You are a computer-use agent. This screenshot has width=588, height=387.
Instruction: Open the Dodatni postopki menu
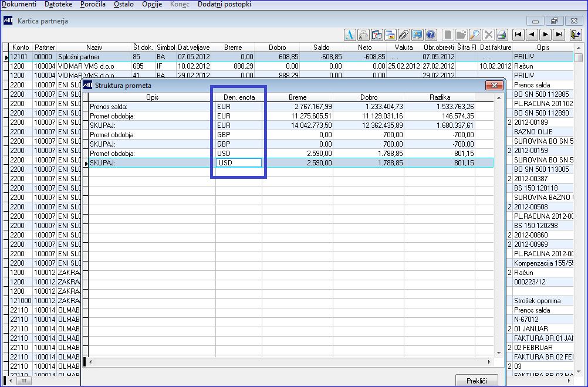[224, 4]
